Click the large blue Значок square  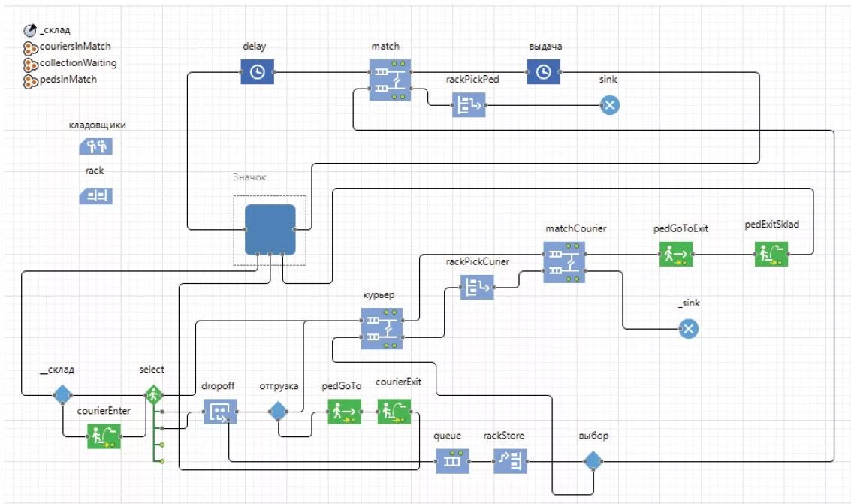[270, 230]
